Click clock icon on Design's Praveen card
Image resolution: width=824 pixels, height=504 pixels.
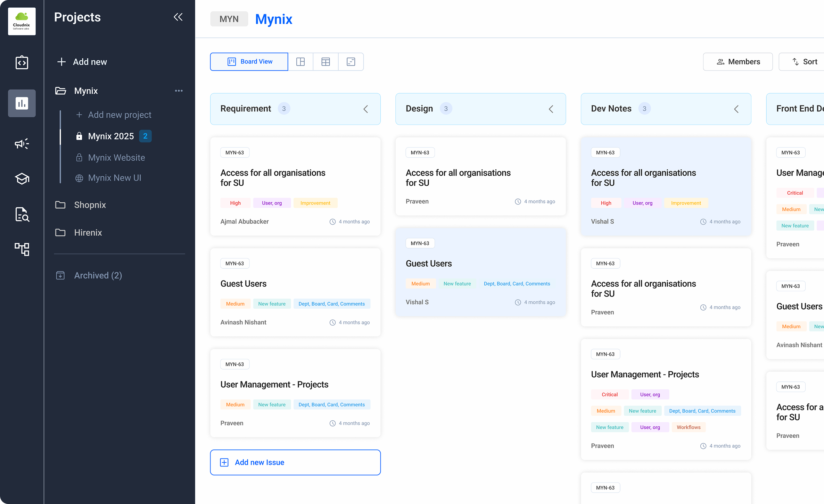pos(518,202)
